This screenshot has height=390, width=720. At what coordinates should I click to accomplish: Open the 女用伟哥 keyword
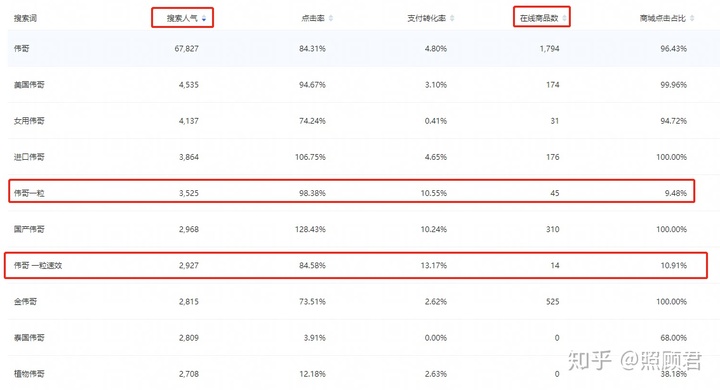[29, 121]
